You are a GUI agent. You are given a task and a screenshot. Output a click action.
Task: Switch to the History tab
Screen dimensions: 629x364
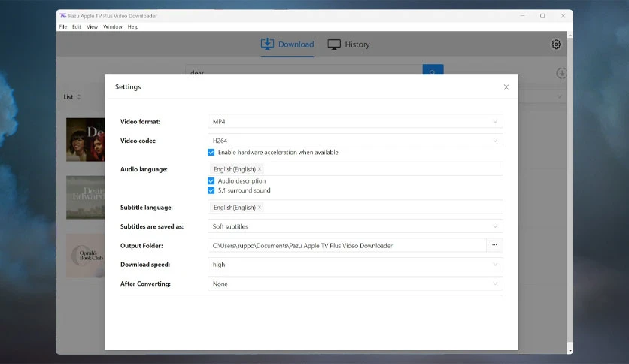pos(348,44)
